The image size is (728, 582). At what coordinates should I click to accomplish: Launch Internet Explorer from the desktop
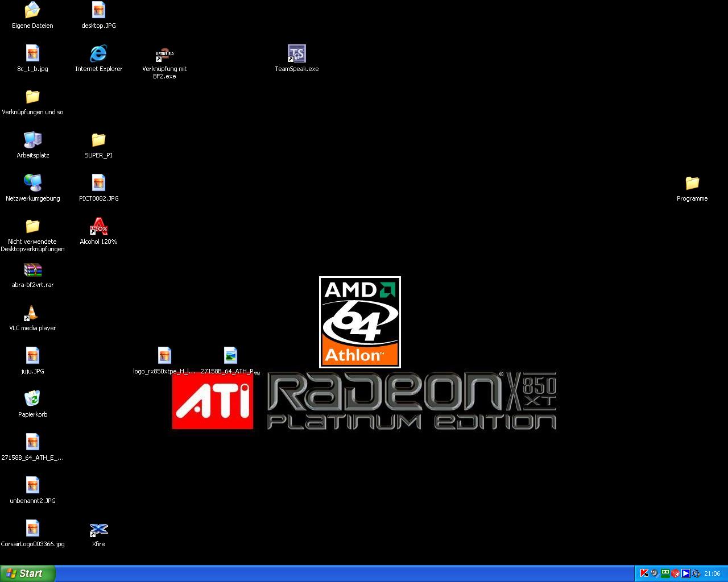pyautogui.click(x=98, y=53)
